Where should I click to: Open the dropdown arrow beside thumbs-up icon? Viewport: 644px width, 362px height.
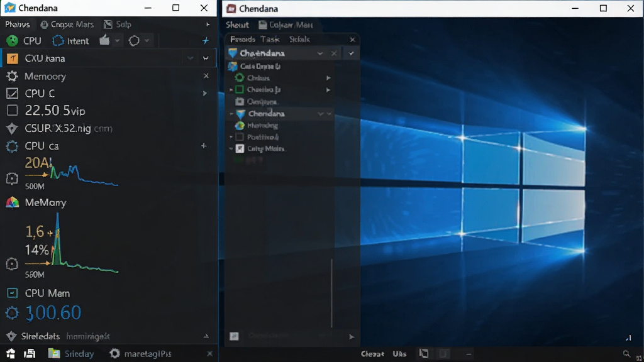pos(117,41)
